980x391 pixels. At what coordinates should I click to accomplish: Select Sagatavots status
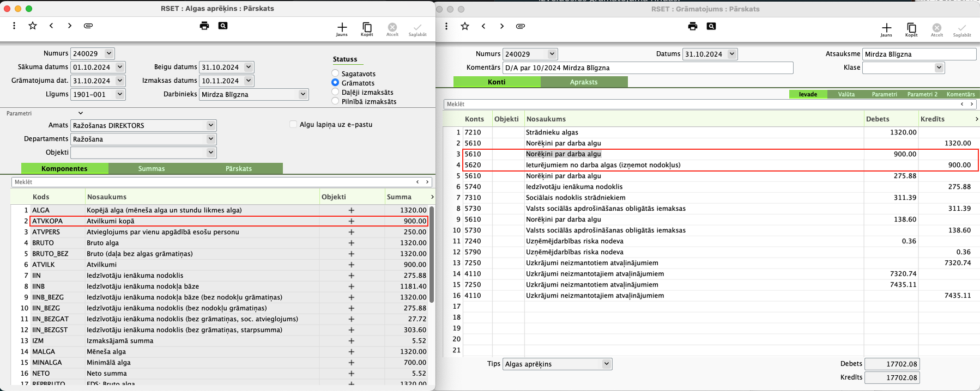(335, 74)
